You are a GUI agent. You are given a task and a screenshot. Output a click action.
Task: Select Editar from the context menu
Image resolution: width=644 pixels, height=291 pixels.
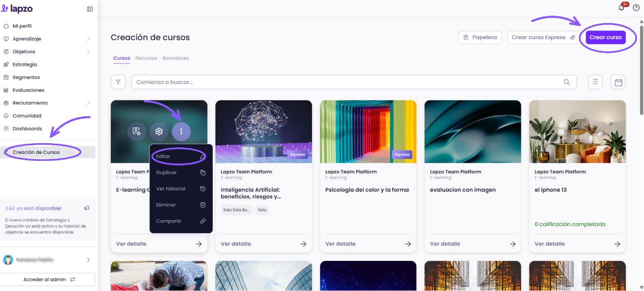[181, 156]
